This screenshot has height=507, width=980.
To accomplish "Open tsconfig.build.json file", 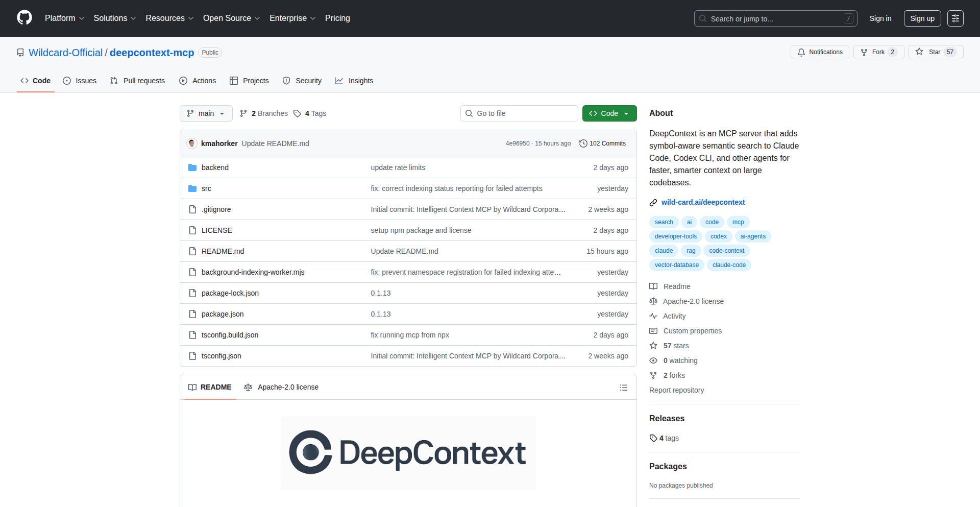I will tap(230, 335).
